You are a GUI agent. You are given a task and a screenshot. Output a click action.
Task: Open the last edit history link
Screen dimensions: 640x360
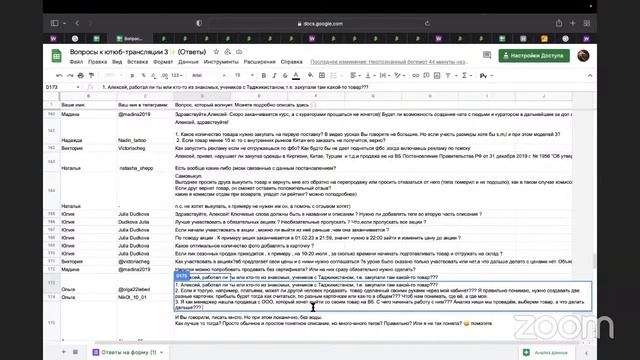(389, 62)
